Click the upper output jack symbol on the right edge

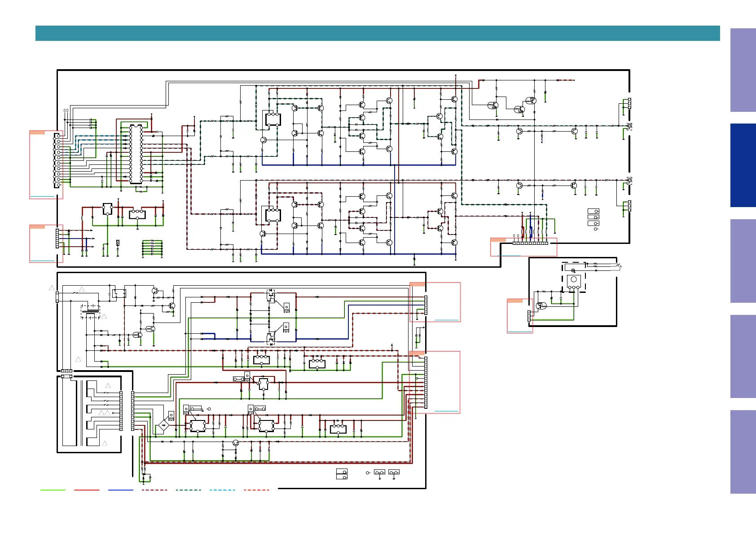(629, 126)
